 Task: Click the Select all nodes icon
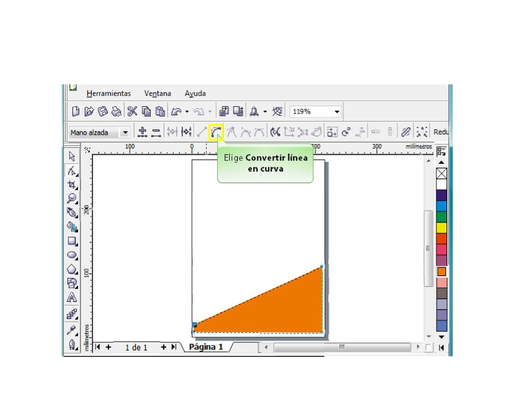point(422,132)
